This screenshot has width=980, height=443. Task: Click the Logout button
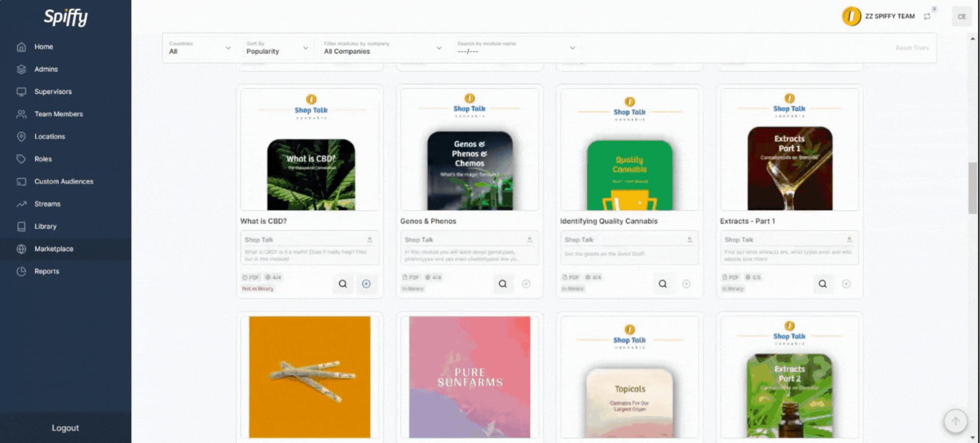click(65, 428)
